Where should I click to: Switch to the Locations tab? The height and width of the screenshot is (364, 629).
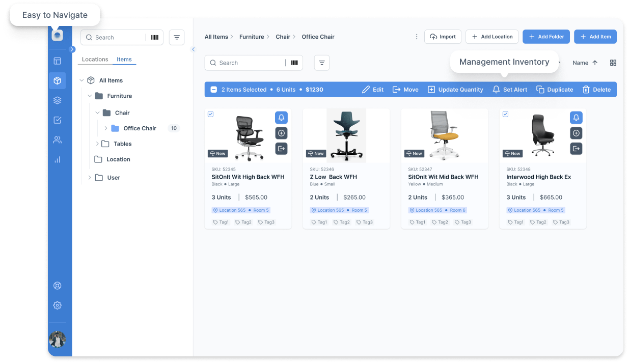(x=95, y=59)
